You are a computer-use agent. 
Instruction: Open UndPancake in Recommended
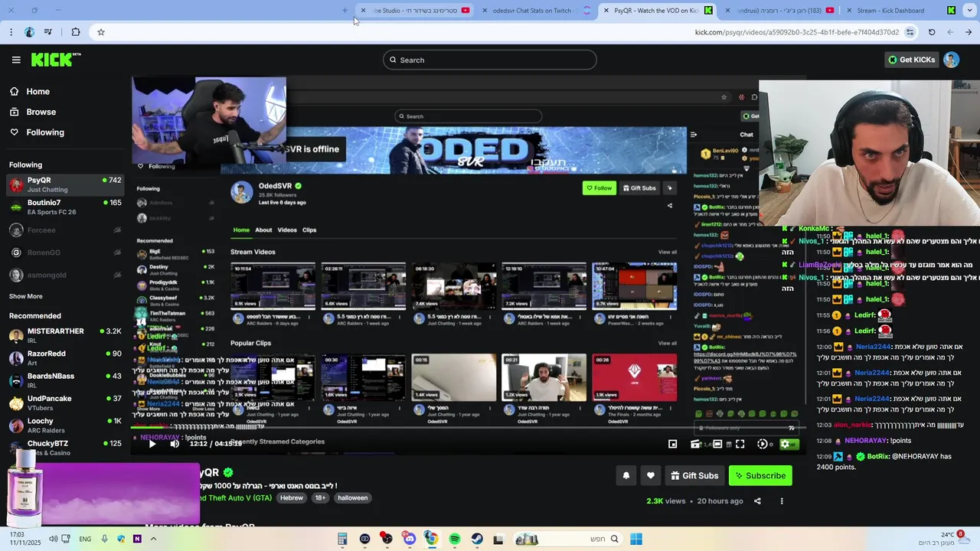(x=65, y=403)
